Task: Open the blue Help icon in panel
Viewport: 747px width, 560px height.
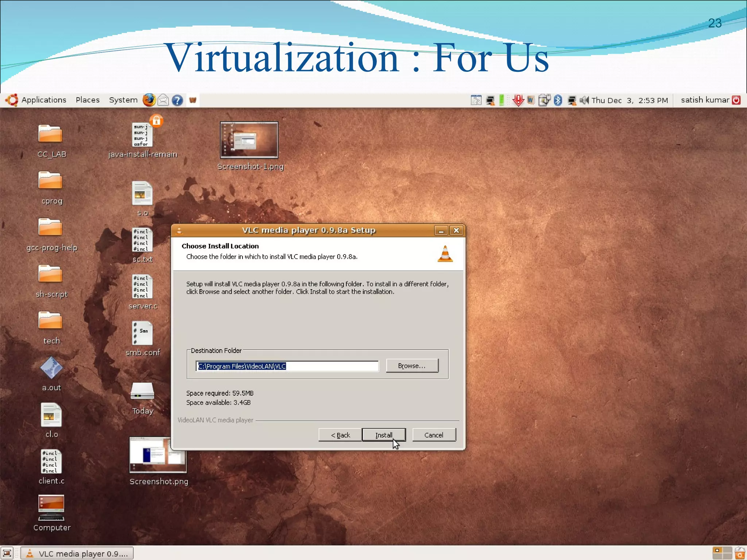Action: coord(177,100)
